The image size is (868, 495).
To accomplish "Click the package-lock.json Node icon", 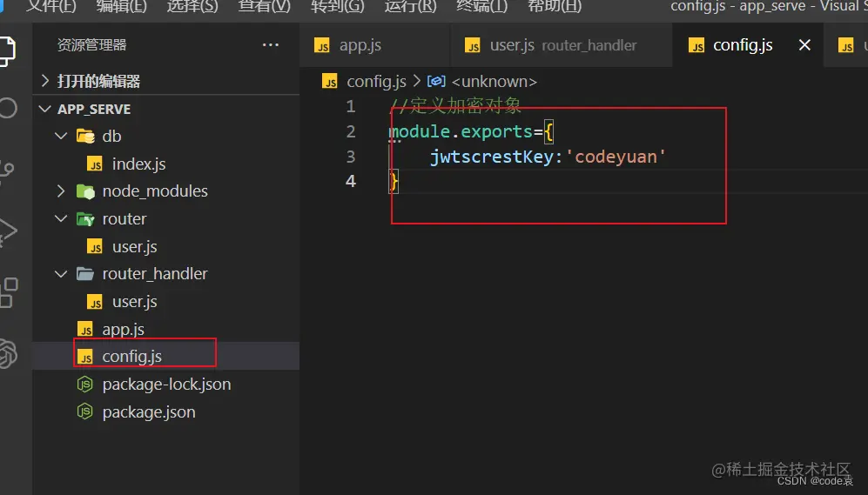I will [84, 384].
